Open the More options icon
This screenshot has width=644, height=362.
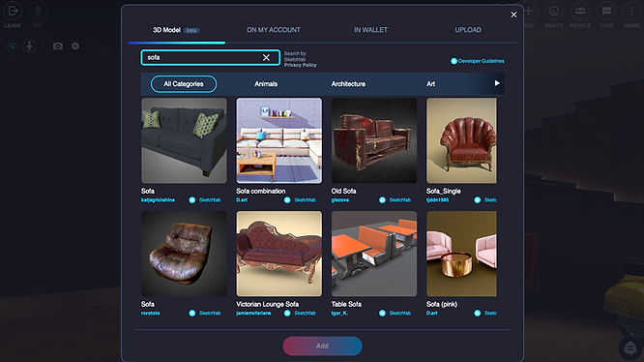631,11
